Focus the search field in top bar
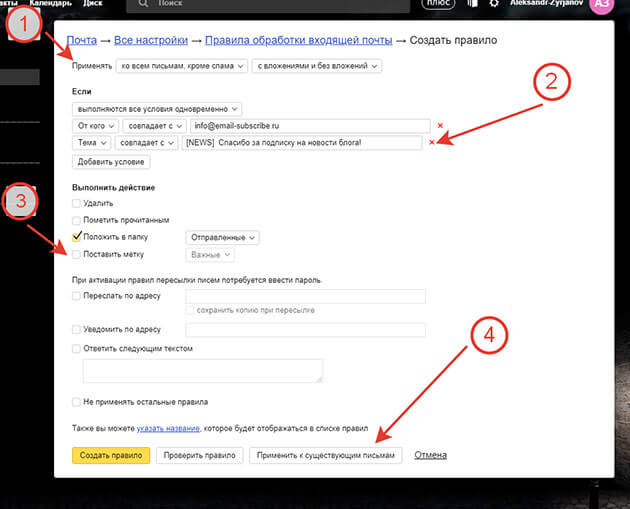This screenshot has width=630, height=509. pos(268,4)
